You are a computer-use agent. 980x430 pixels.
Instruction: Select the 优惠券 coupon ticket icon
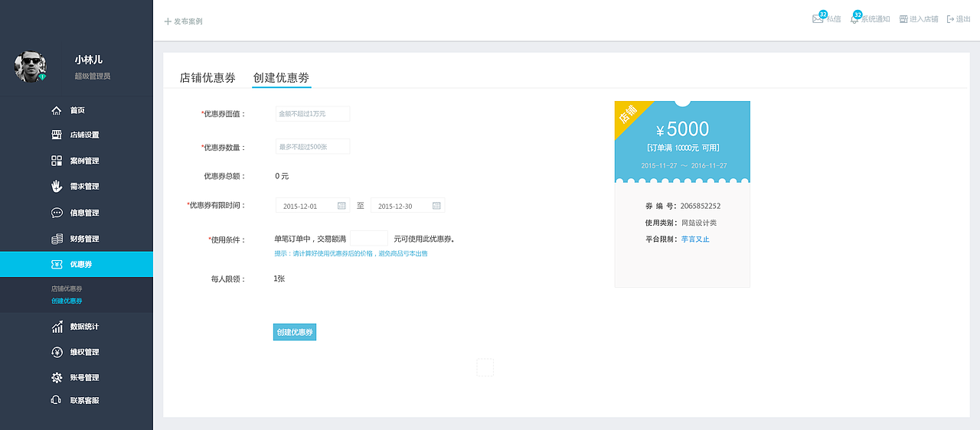pos(57,264)
